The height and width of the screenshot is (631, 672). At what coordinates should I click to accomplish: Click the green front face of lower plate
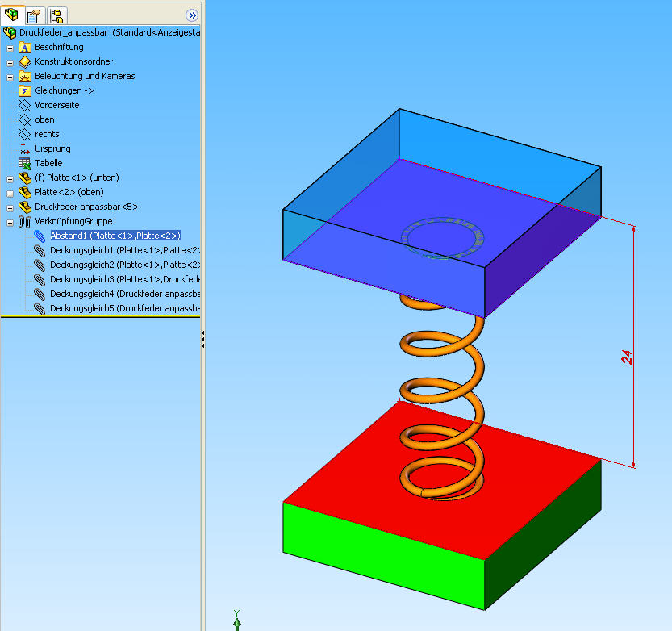click(383, 558)
